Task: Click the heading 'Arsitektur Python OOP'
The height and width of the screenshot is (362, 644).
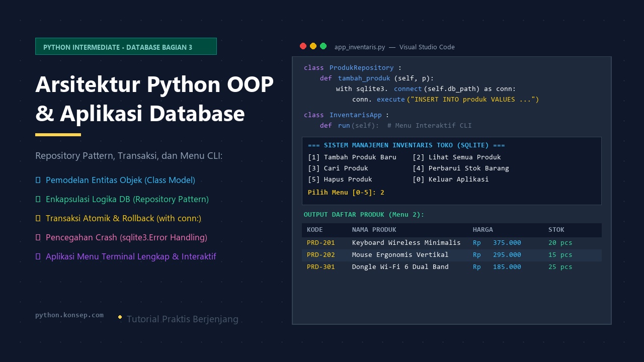Action: click(x=154, y=84)
